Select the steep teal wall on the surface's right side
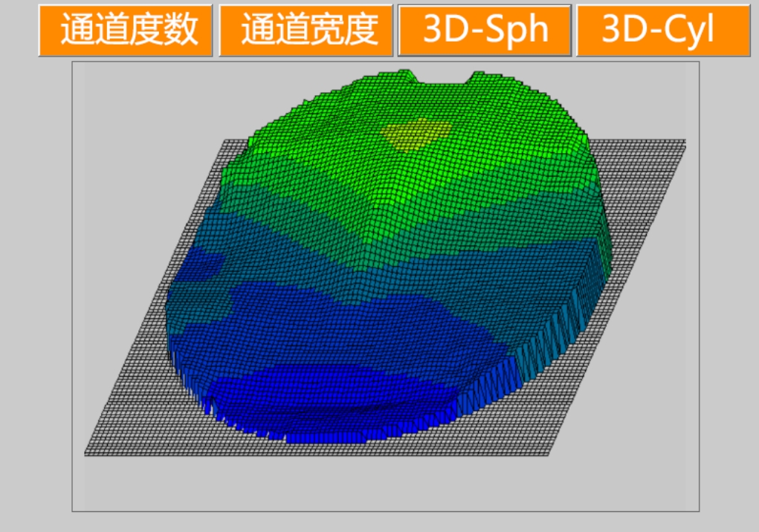Screen dimensions: 759x532 [x=580, y=312]
